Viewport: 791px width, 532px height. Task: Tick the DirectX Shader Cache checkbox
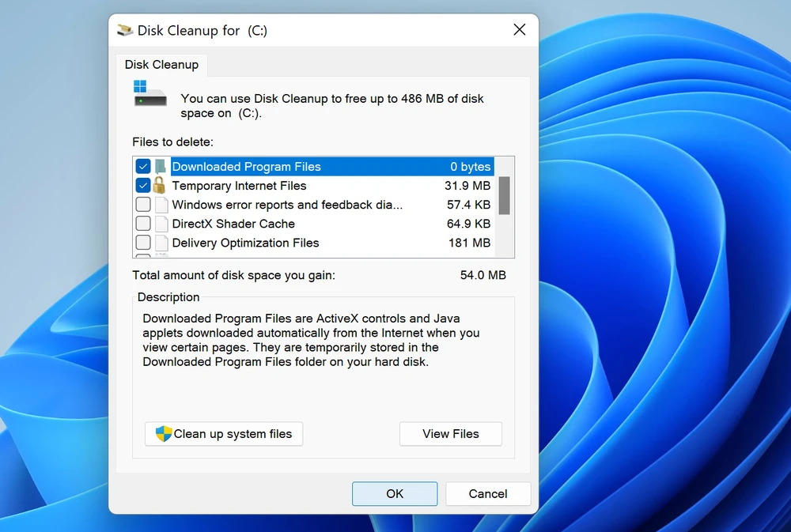pyautogui.click(x=143, y=224)
